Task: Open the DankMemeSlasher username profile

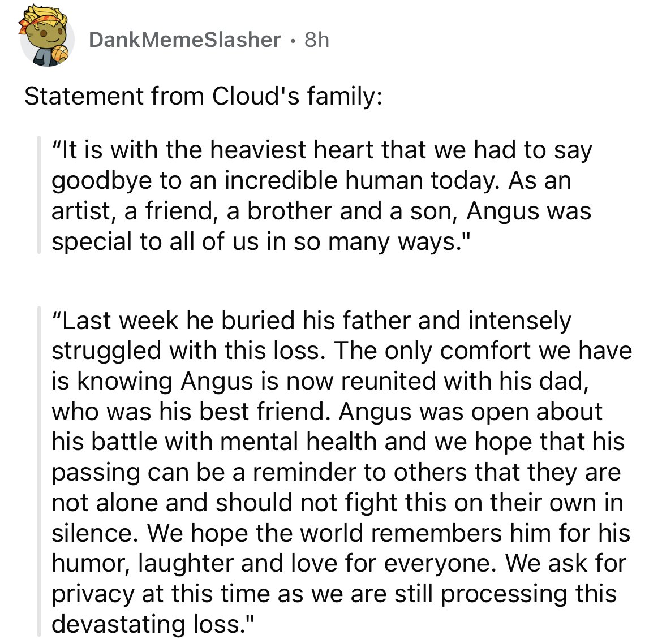Action: point(185,40)
